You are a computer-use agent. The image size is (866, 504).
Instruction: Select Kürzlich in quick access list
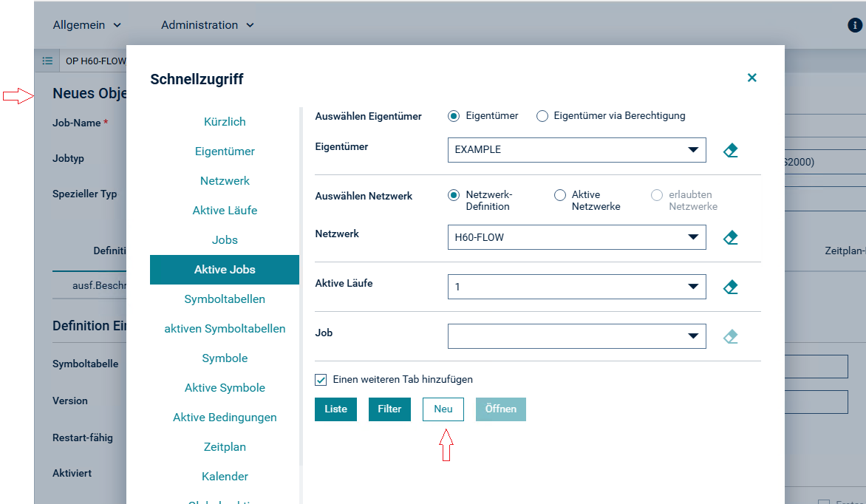pyautogui.click(x=225, y=122)
